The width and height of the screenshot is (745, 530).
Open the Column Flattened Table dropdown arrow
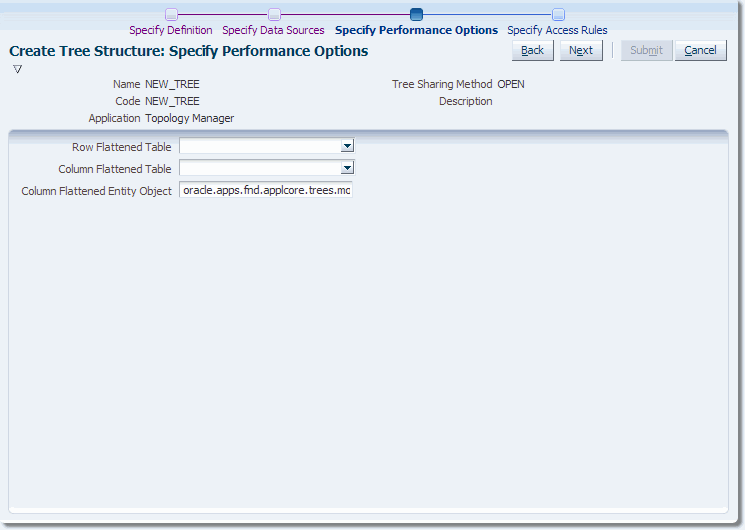tap(347, 168)
